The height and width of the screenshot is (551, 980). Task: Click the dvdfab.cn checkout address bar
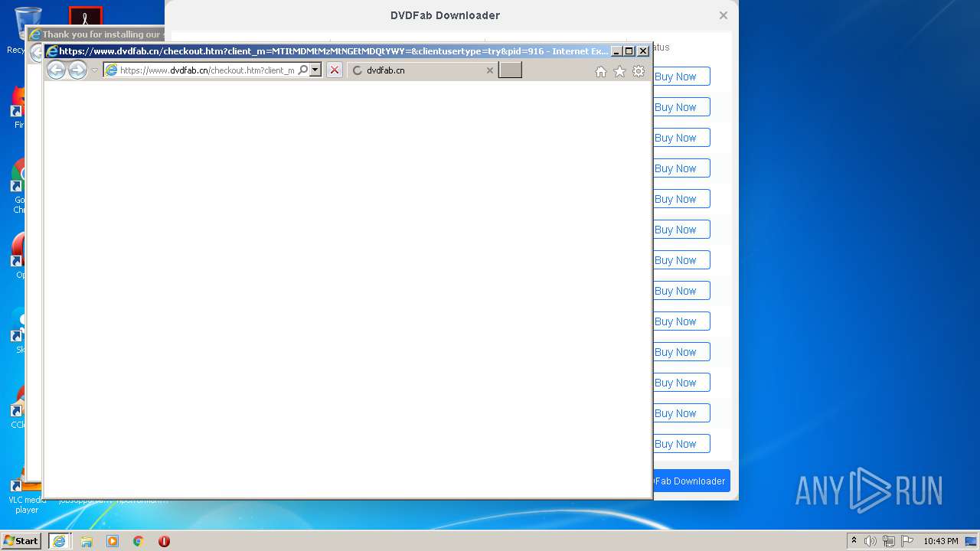point(207,70)
